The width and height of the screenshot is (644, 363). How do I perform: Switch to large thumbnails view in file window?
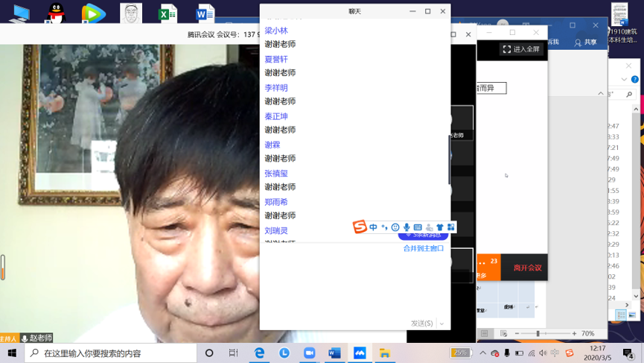tap(632, 315)
